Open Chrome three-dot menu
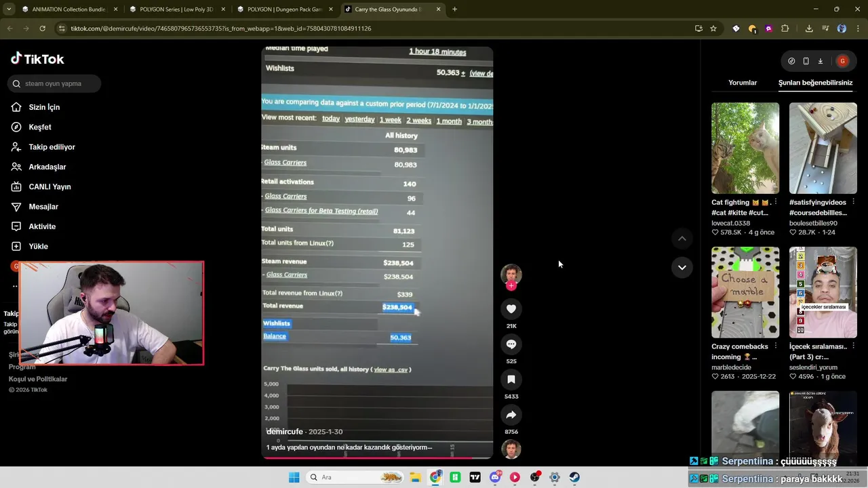 coord(859,28)
